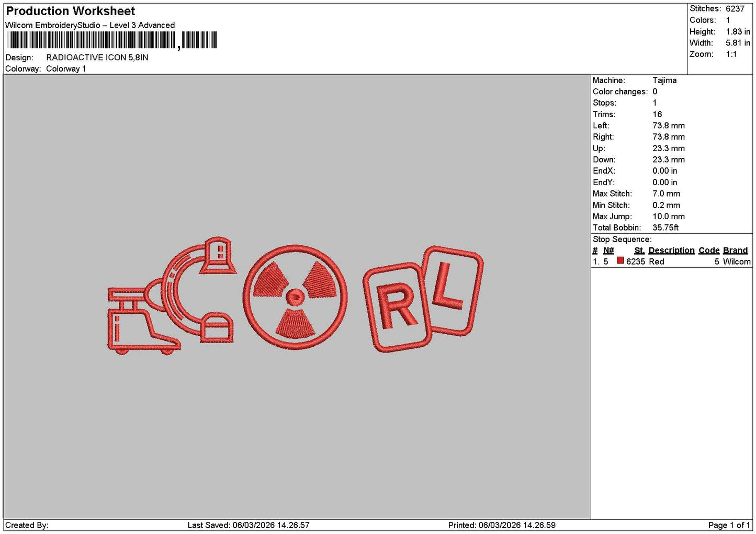The width and height of the screenshot is (756, 534).
Task: Click the R marker card in design
Action: tap(397, 307)
